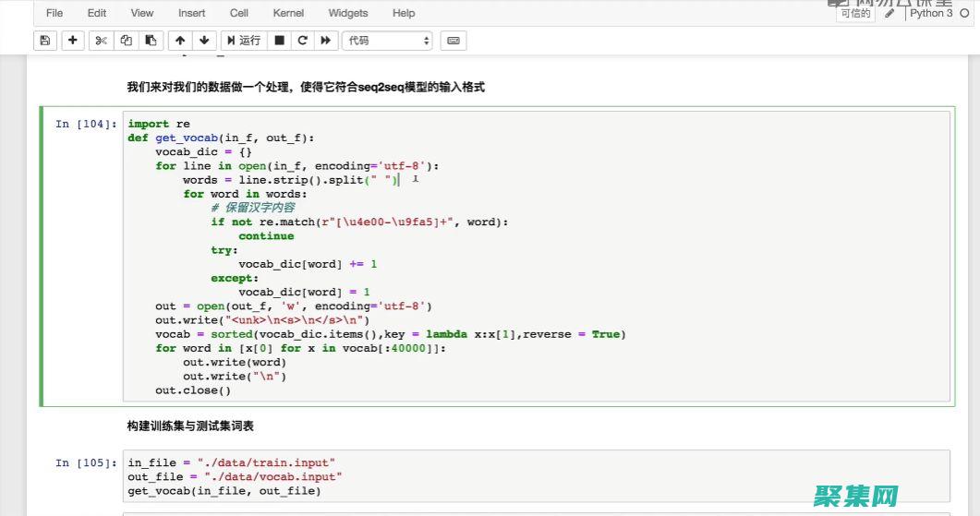Restart the kernel using the circular arrow icon
Screen dimensions: 980x516
pos(302,41)
